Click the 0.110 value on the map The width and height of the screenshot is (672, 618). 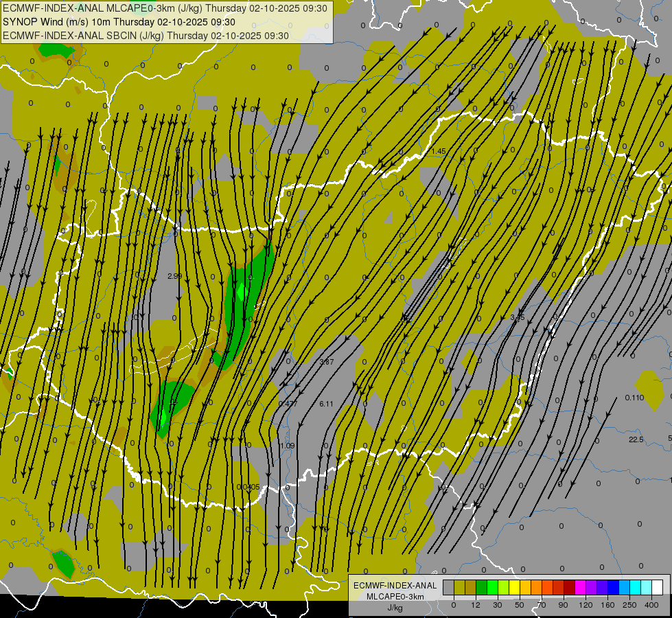634,398
